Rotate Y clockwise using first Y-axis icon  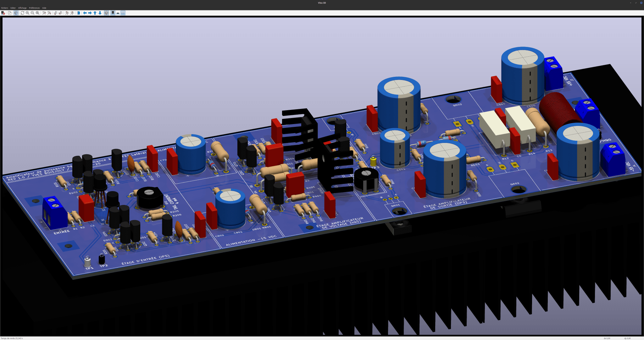(55, 13)
